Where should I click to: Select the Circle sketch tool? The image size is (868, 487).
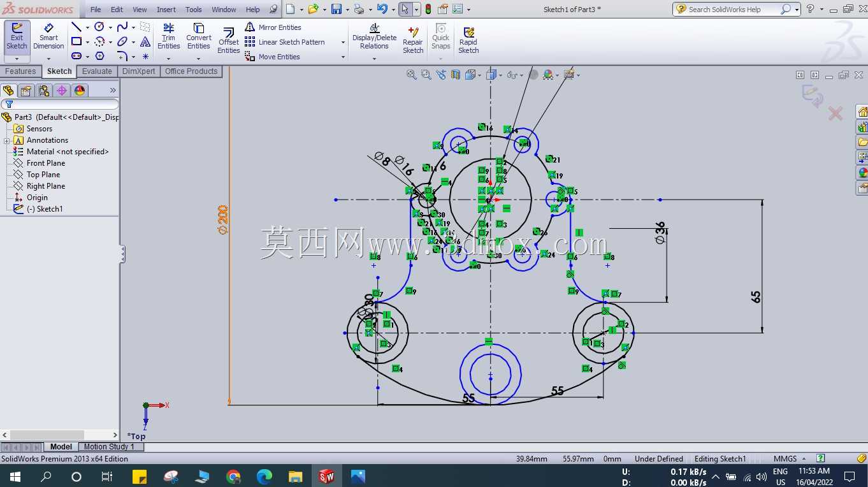[x=99, y=27]
